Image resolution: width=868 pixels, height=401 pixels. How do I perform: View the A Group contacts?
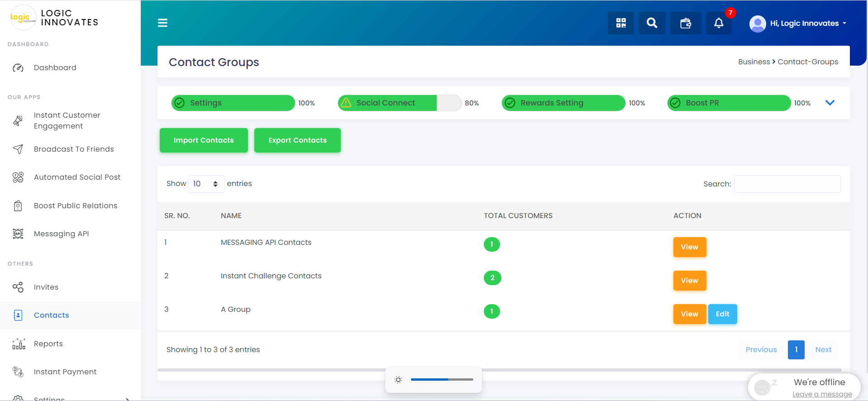pos(689,314)
